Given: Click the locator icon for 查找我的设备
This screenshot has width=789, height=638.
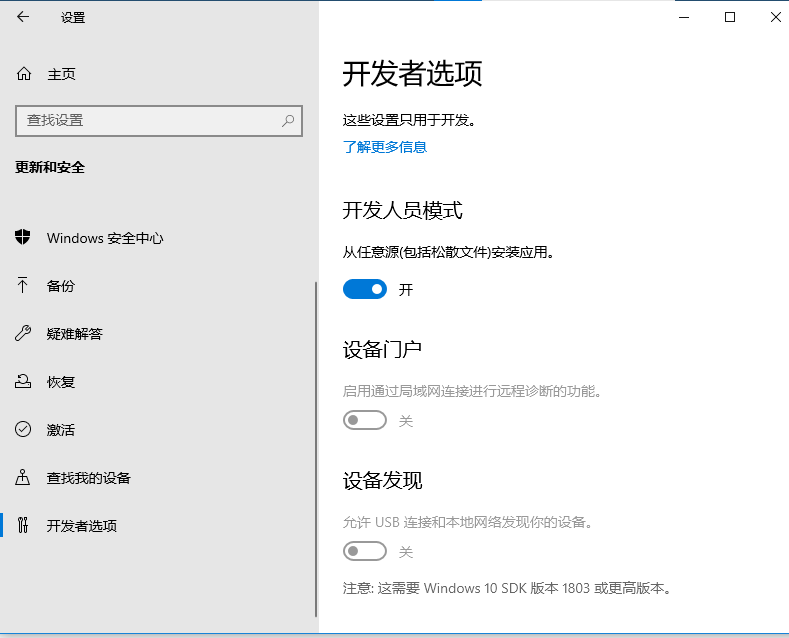Looking at the screenshot, I should (x=23, y=477).
